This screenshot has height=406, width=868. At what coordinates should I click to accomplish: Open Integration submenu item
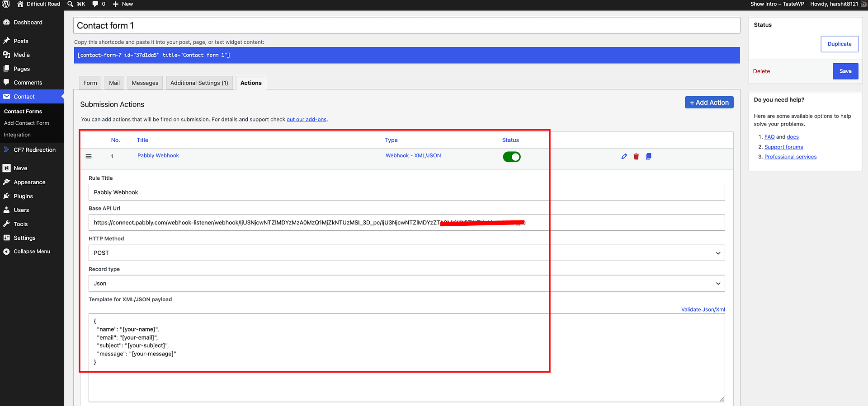coord(17,135)
